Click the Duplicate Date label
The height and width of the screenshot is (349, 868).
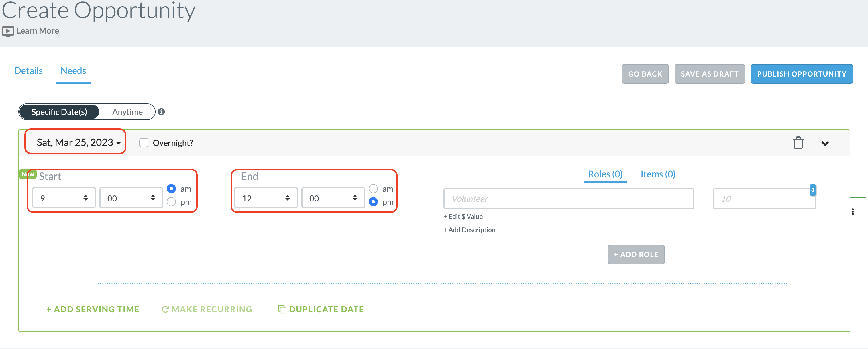pos(326,309)
